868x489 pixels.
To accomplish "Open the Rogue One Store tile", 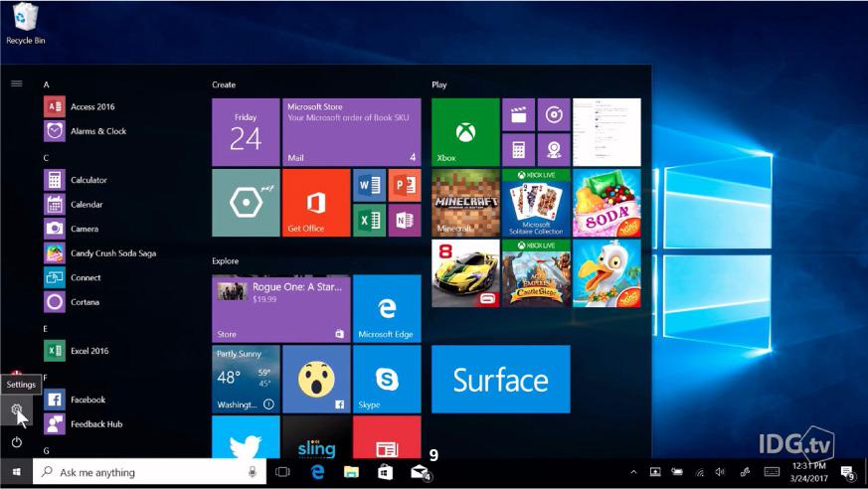I will pyautogui.click(x=281, y=309).
